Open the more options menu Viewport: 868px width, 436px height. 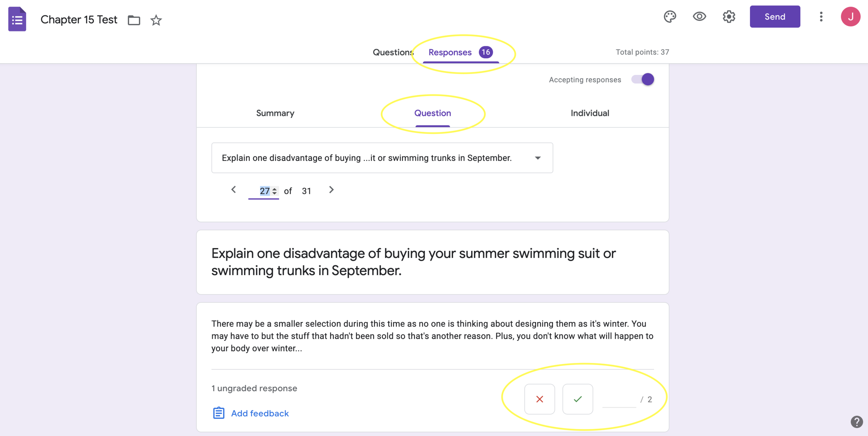pyautogui.click(x=821, y=17)
